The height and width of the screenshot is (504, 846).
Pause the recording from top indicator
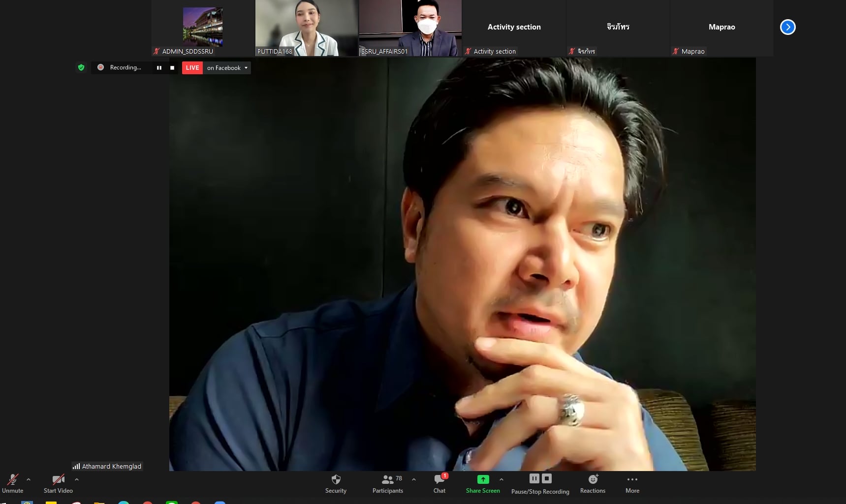(159, 68)
